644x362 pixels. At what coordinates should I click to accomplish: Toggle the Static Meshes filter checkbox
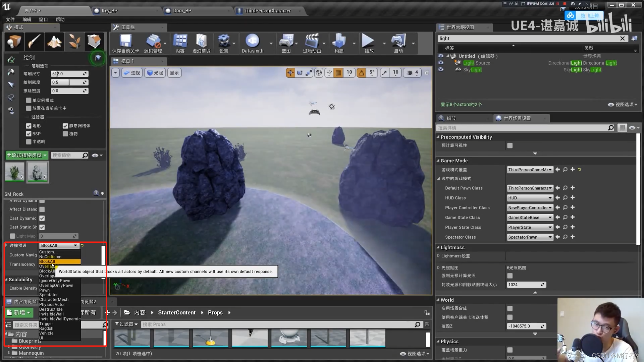click(65, 126)
